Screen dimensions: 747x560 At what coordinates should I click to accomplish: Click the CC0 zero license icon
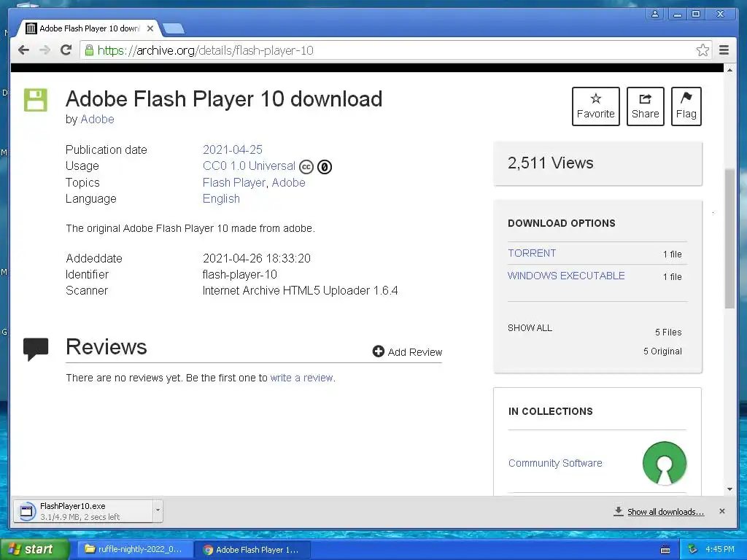click(x=325, y=167)
